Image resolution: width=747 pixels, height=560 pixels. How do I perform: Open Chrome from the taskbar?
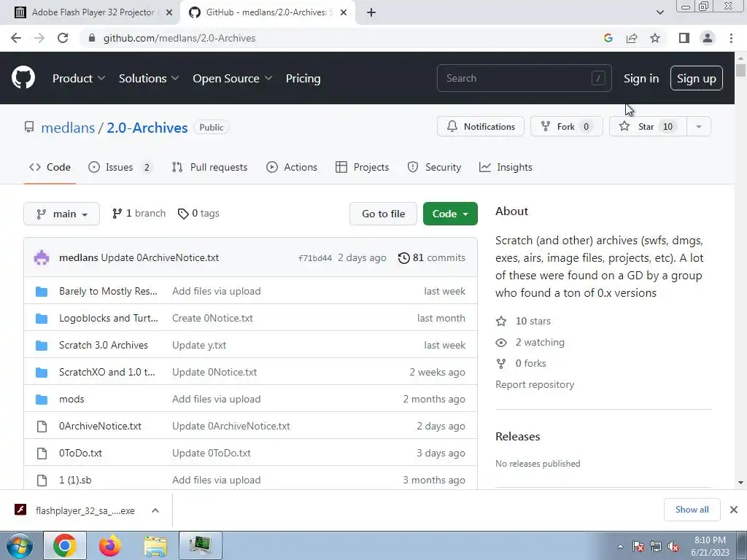[x=65, y=545]
